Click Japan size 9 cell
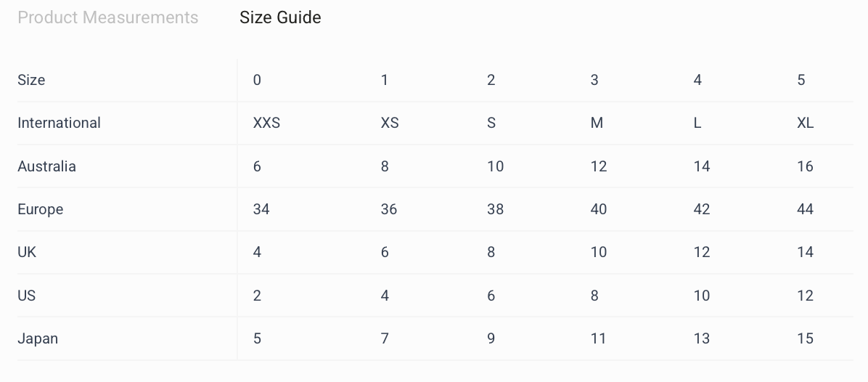 [x=491, y=338]
